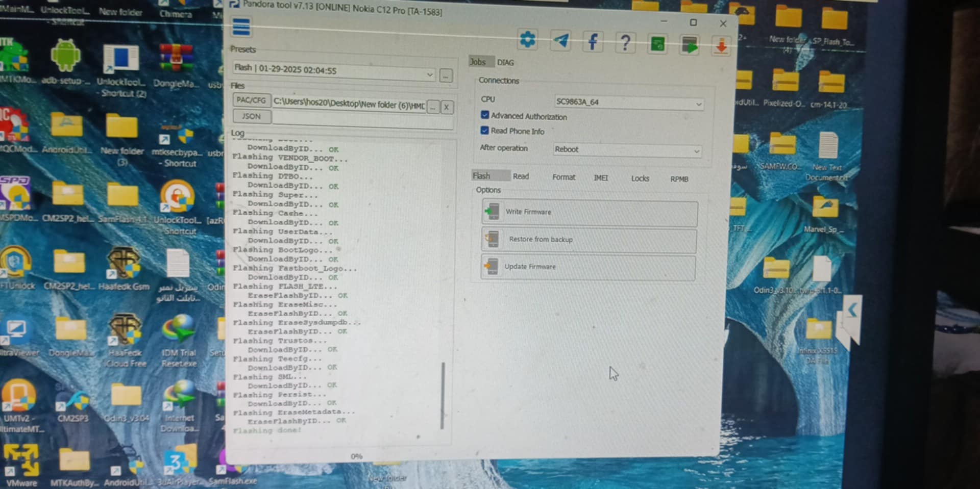
Task: Open Pandora settings gear
Action: pos(527,39)
